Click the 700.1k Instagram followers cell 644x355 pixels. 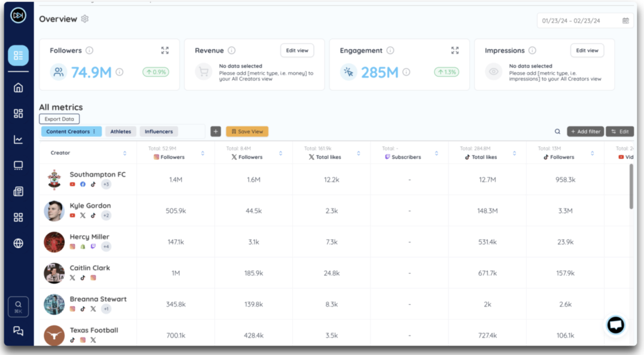pos(176,336)
